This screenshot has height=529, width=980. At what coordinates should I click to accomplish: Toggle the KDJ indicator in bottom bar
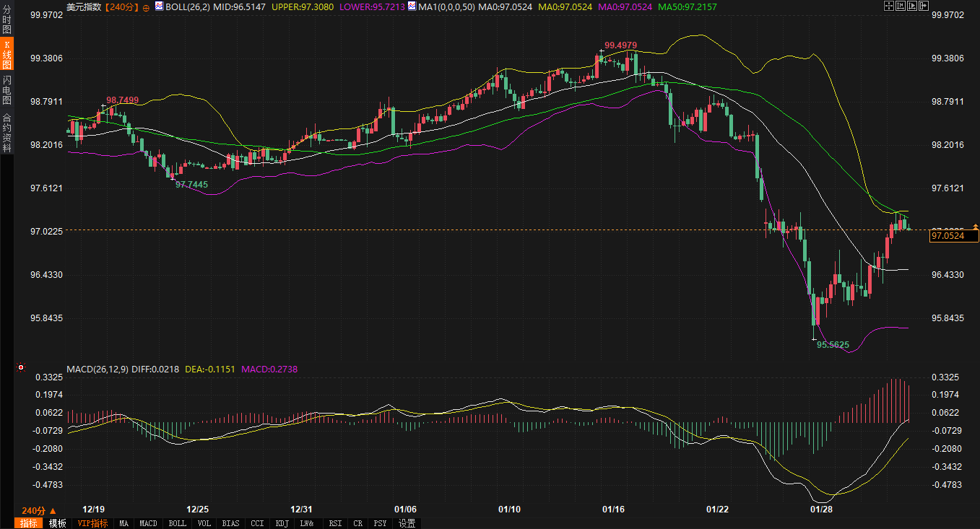[x=282, y=523]
